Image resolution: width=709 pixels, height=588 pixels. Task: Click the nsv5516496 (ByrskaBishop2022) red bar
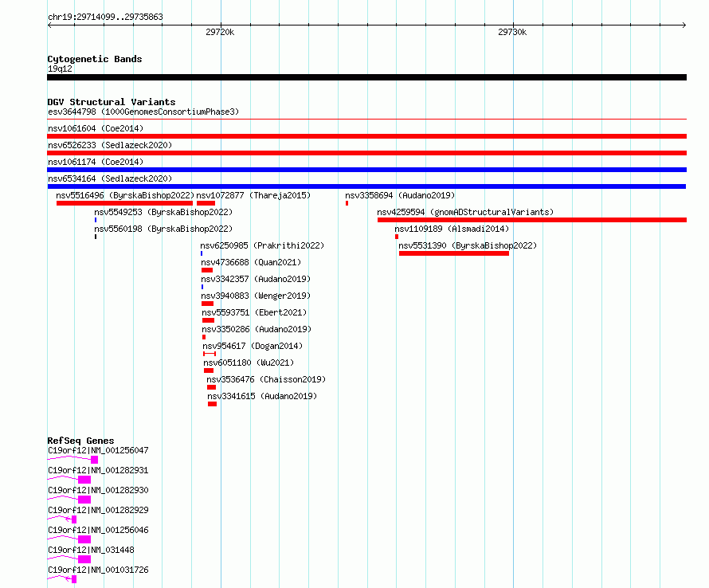coord(124,203)
